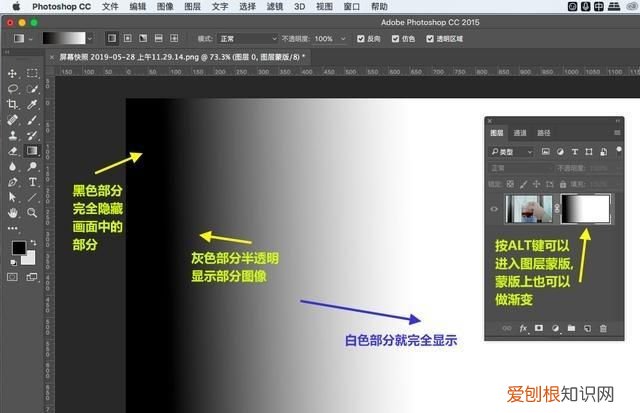Open the 类型 filter dropdown in Layers panel

point(512,152)
